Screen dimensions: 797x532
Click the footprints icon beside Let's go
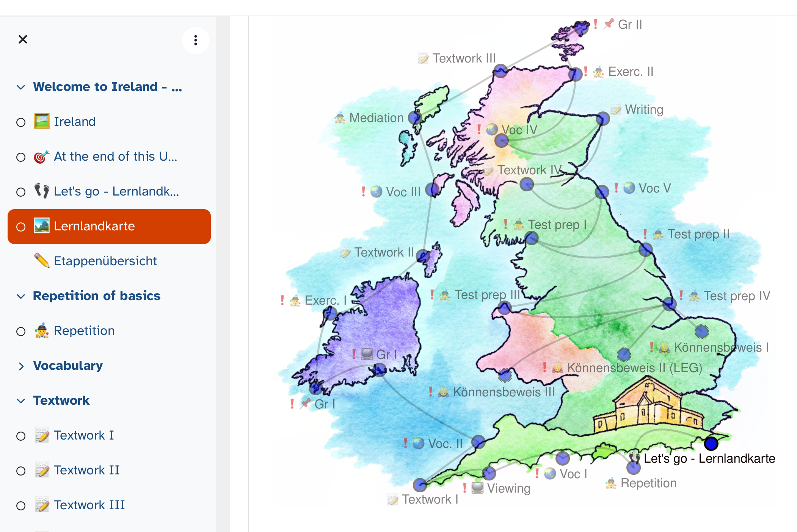tap(42, 191)
